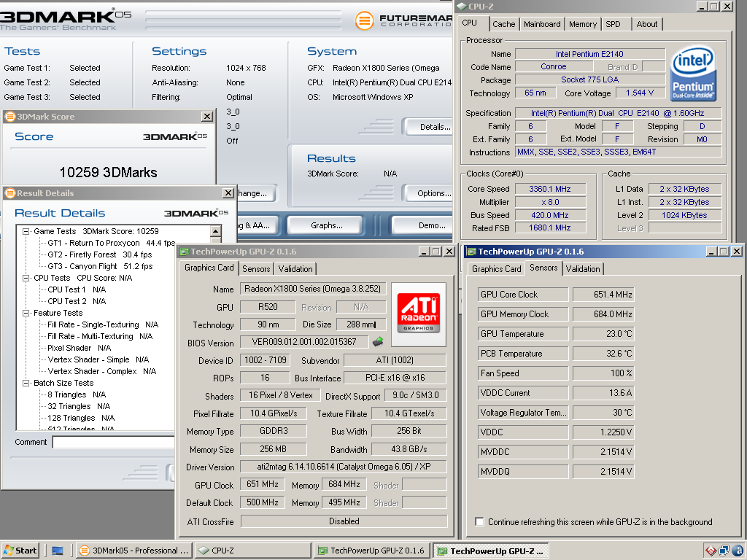
Task: Click scroll up arrow in Result Details tree
Action: point(215,231)
